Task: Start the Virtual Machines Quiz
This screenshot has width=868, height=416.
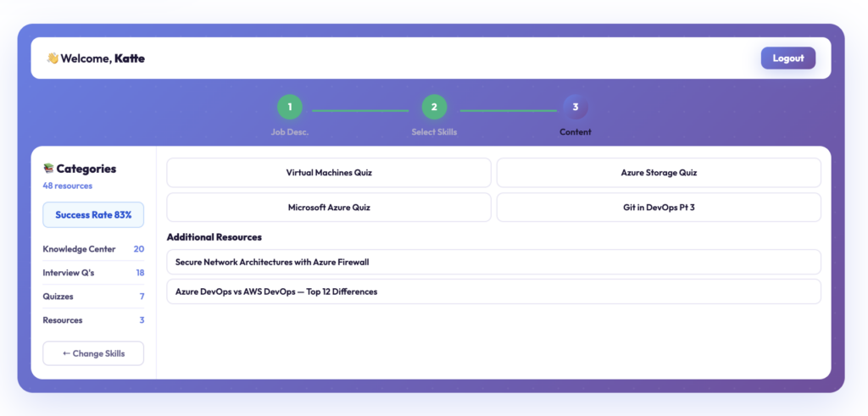Action: pos(329,173)
